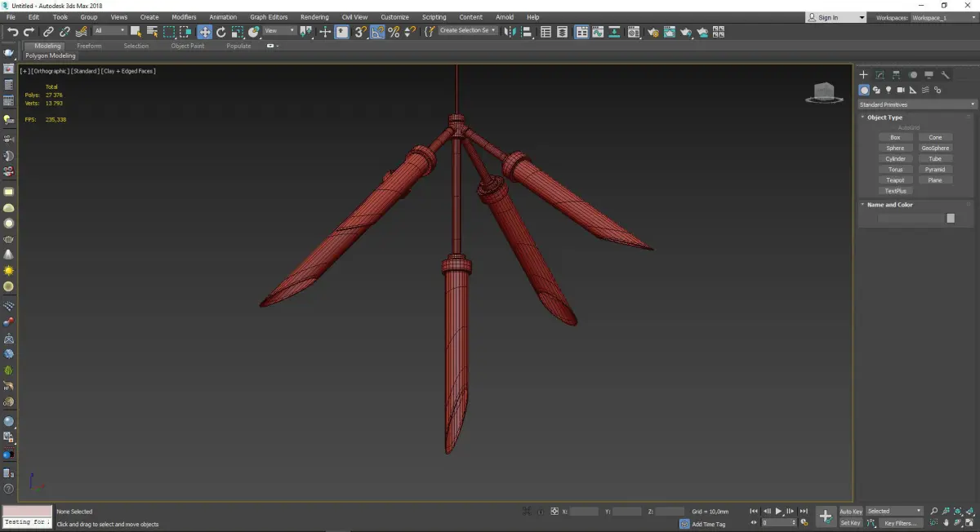Click the Sphere primitive button

[x=895, y=148]
